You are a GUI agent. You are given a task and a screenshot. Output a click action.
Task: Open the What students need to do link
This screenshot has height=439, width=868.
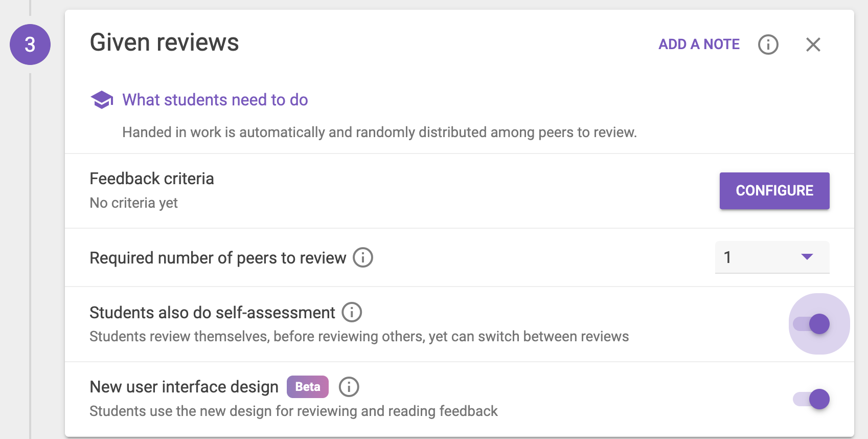click(215, 100)
